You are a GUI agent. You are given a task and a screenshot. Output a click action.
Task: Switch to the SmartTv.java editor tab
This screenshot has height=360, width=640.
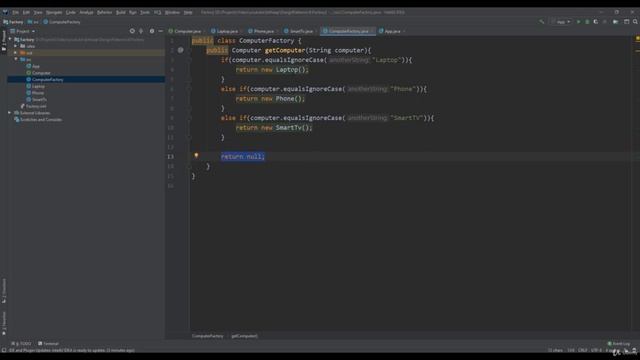[299, 31]
